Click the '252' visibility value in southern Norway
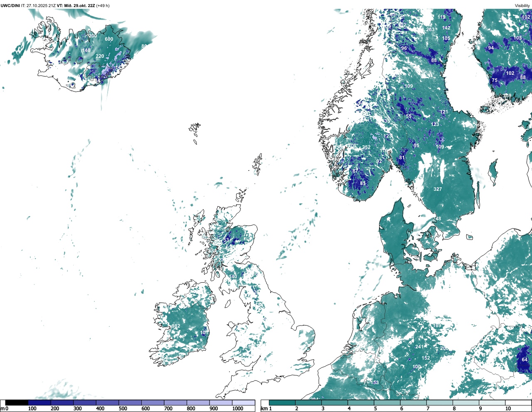The image size is (532, 412). pyautogui.click(x=366, y=148)
